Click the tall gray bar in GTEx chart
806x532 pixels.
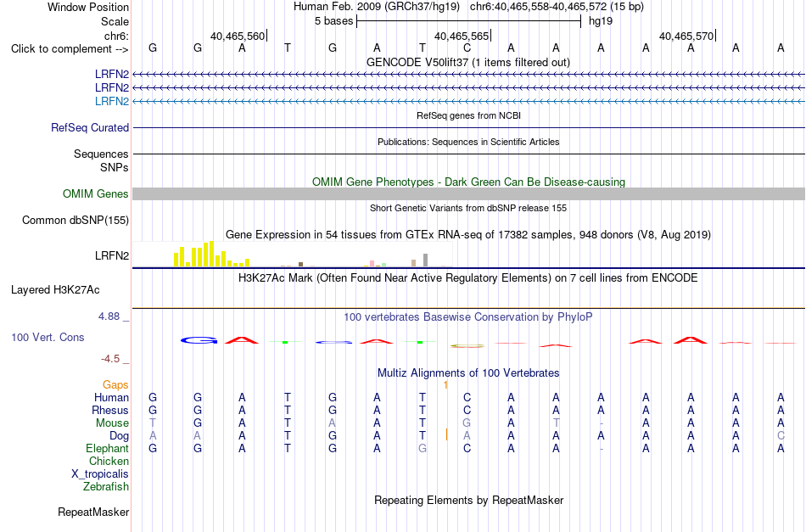[x=426, y=260]
